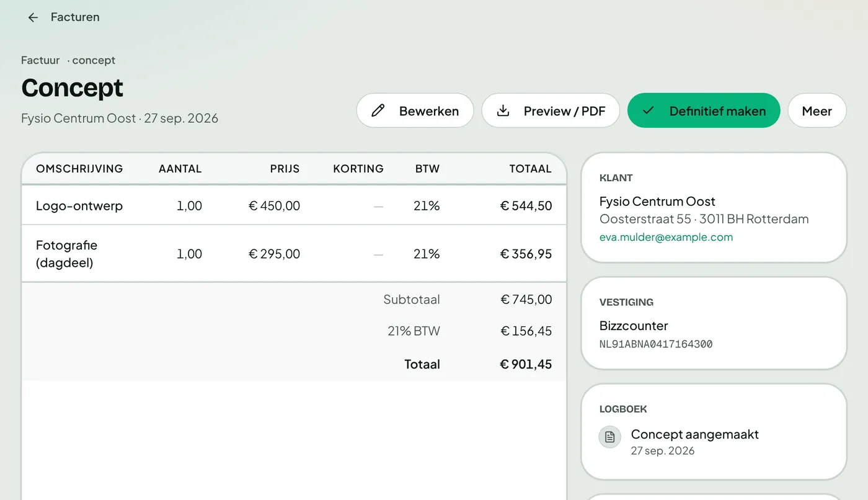Click the Totaal column header
The width and height of the screenshot is (868, 500).
click(530, 169)
